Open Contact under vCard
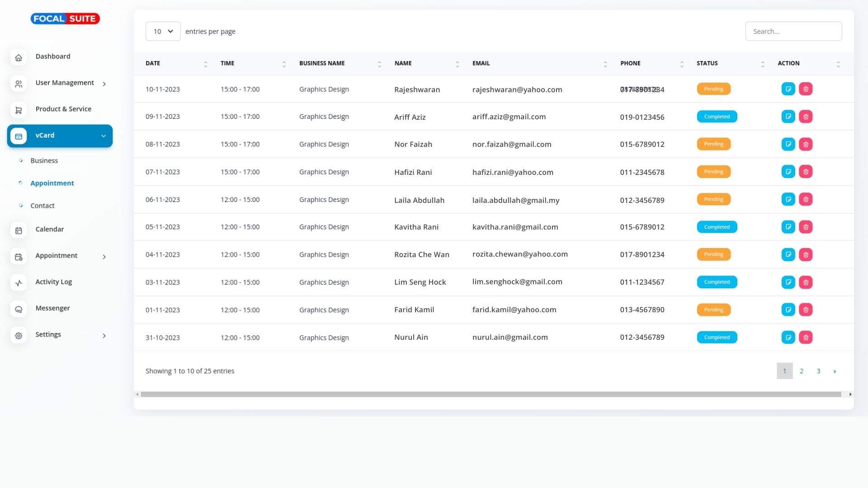Screen dimensions: 868x488 42,206
